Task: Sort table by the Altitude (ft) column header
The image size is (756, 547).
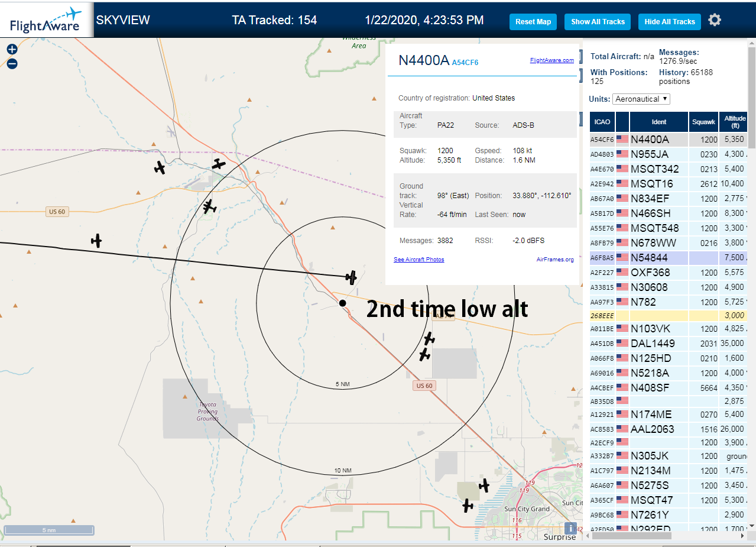Action: 735,122
